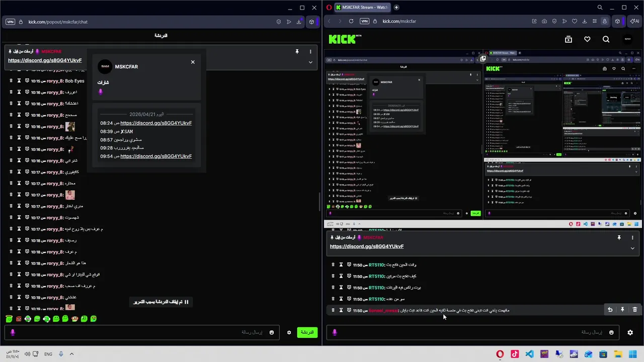Open following heart icon in Kick header
The width and height of the screenshot is (644, 362).
pos(587,39)
